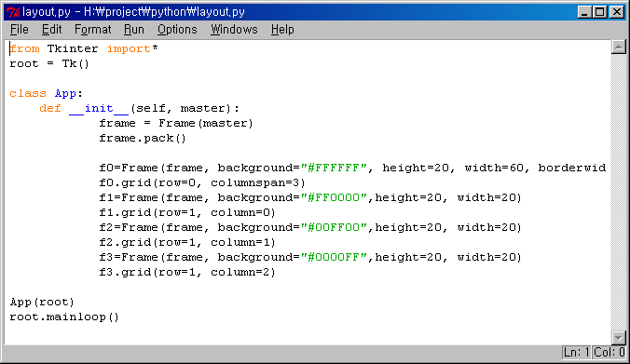
Task: Click the scrollbar up arrow
Action: pos(618,47)
